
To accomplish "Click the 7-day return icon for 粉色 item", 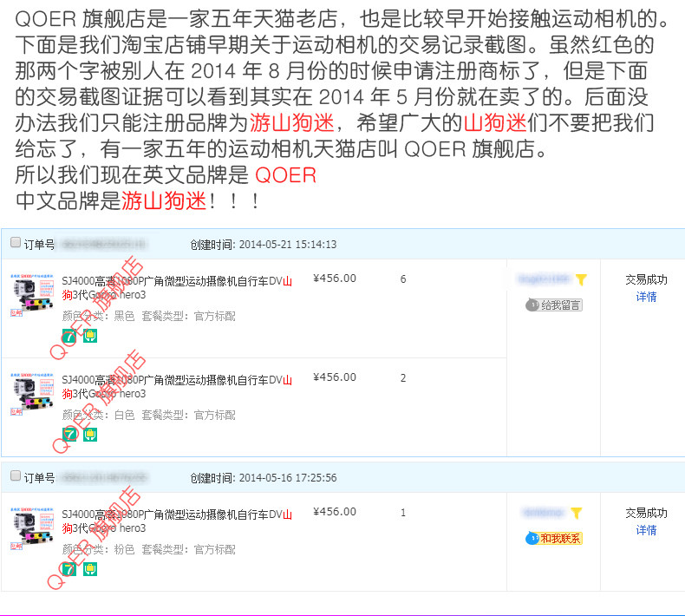I will [69, 569].
